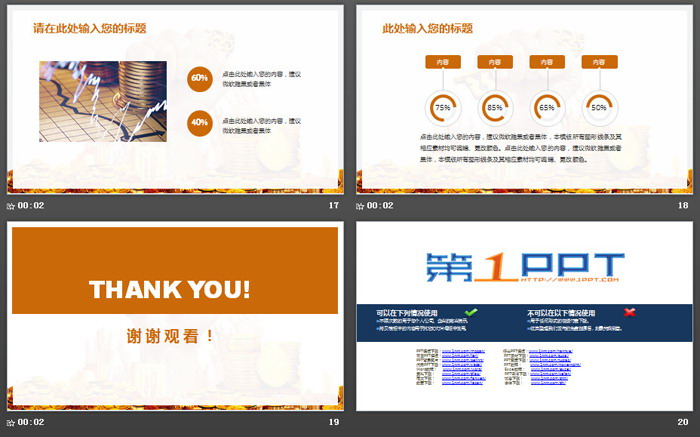The image size is (700, 437).
Task: Click the red X mark on slide 20
Action: (629, 312)
